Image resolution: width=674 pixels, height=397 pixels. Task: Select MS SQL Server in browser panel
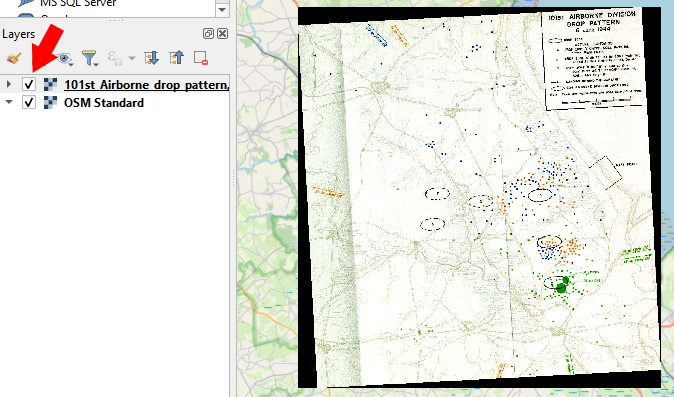pyautogui.click(x=78, y=3)
